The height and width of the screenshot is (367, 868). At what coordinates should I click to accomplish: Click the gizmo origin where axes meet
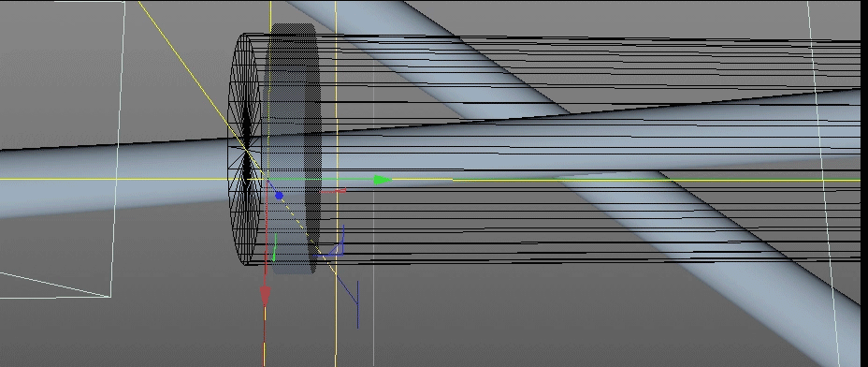point(268,180)
